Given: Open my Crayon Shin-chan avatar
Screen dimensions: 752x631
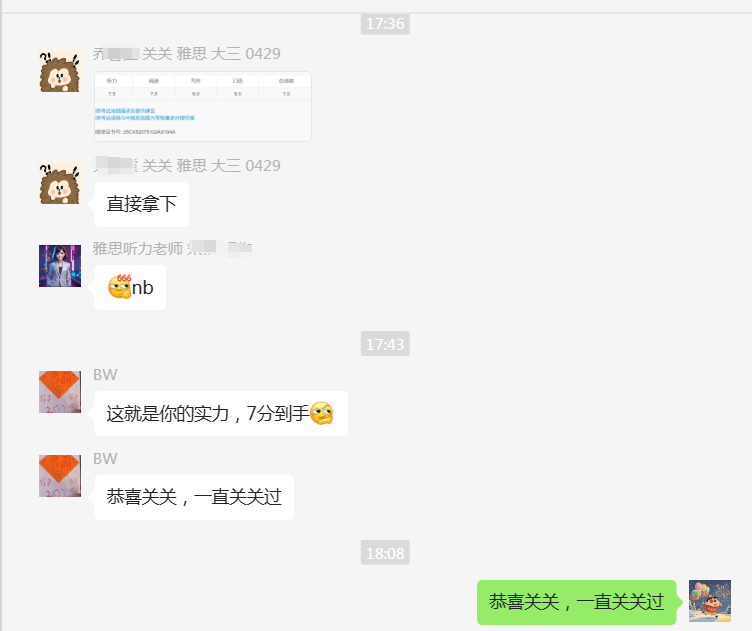Looking at the screenshot, I should [x=710, y=601].
